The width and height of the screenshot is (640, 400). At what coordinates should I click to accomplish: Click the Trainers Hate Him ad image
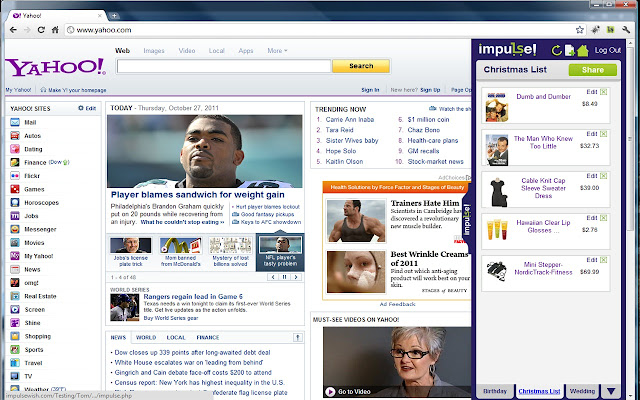pos(356,221)
